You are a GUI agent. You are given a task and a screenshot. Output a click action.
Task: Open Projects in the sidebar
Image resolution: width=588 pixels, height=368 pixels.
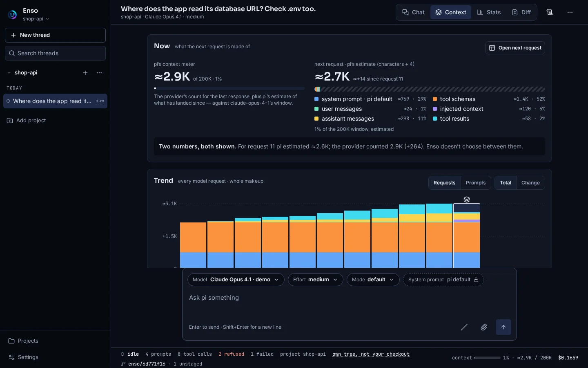tap(55, 341)
